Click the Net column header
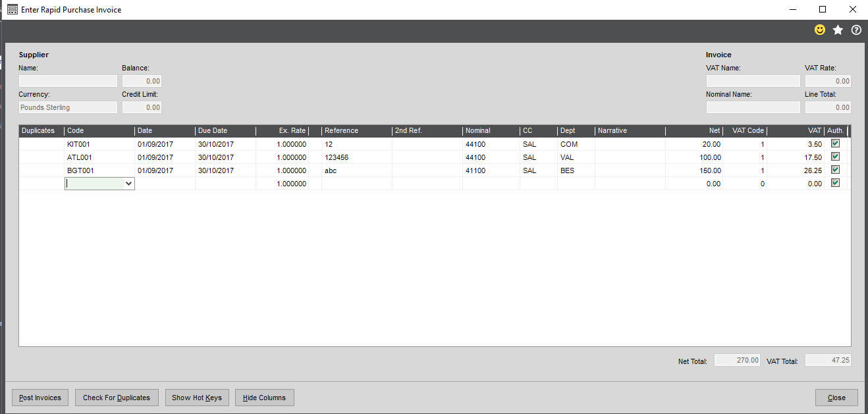The height and width of the screenshot is (414, 868). pyautogui.click(x=694, y=131)
